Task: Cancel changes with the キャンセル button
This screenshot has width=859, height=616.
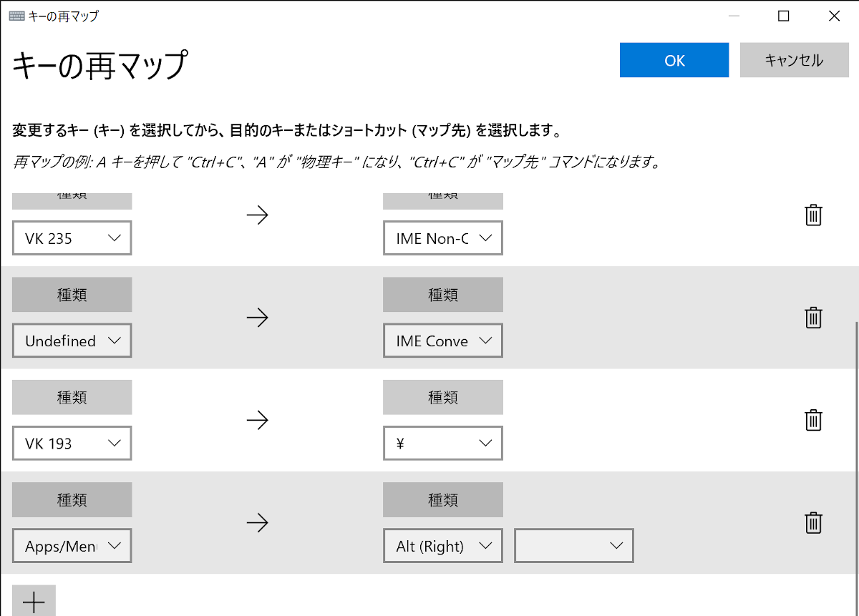Action: point(794,60)
